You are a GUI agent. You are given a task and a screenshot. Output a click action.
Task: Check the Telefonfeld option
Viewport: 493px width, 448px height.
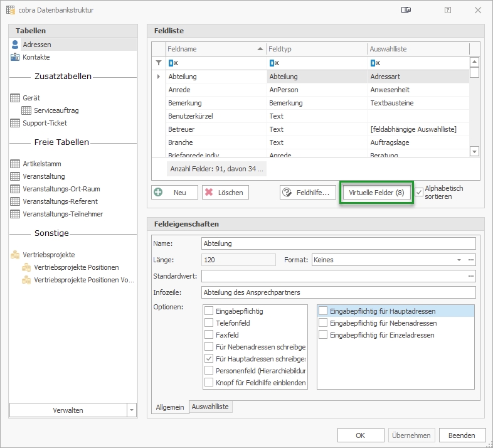click(x=209, y=323)
